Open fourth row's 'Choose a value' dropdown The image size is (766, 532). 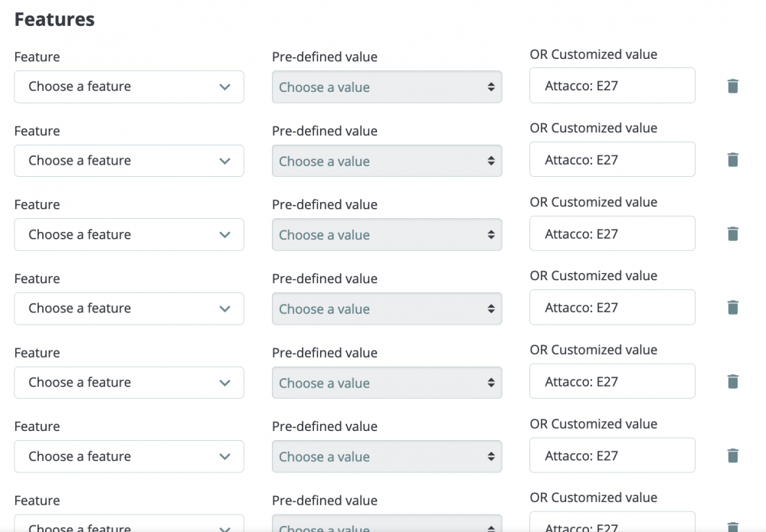pyautogui.click(x=387, y=309)
